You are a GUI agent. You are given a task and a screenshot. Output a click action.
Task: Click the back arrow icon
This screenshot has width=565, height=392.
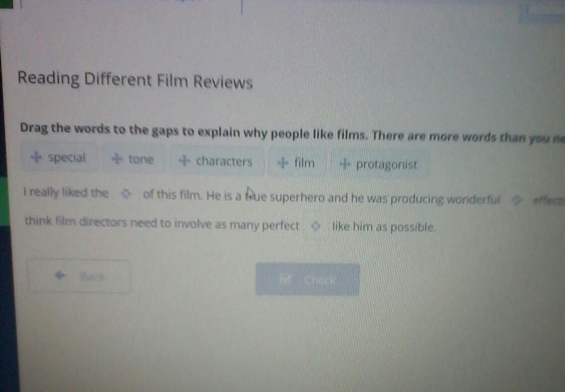tap(60, 276)
